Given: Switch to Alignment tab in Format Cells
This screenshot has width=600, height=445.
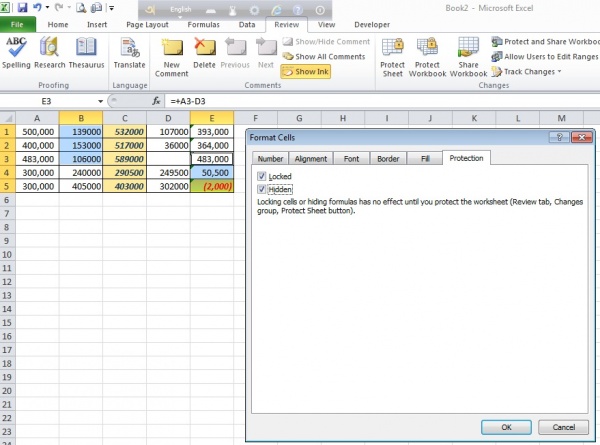Looking at the screenshot, I should [x=311, y=159].
